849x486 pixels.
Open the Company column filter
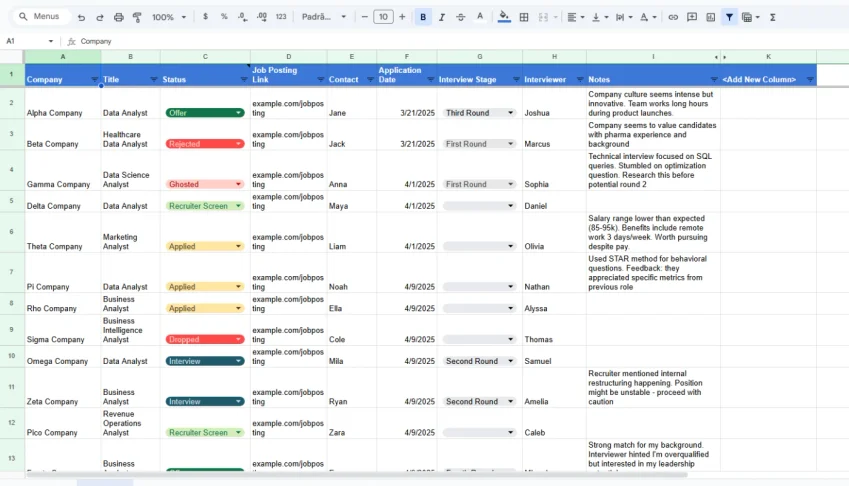tap(95, 80)
